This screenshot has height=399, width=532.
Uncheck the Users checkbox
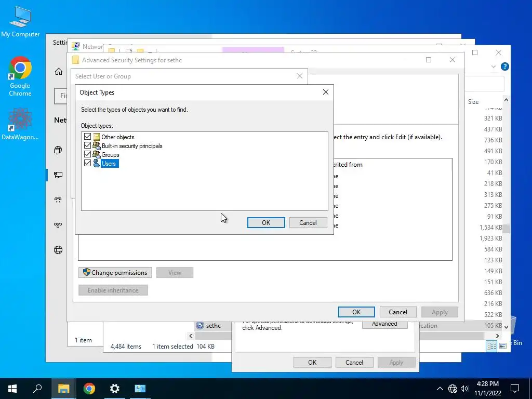(x=87, y=163)
